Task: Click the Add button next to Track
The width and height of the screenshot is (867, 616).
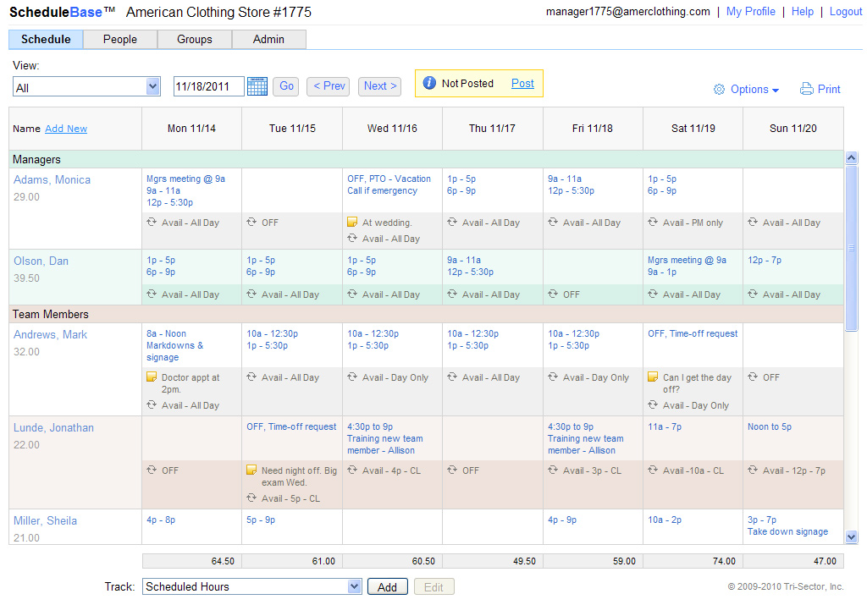Action: pyautogui.click(x=387, y=586)
